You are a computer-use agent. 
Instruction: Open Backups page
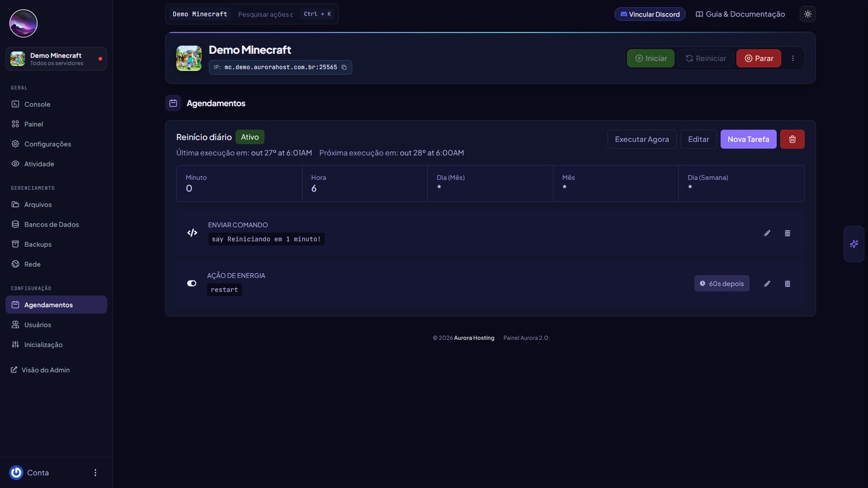(56, 245)
